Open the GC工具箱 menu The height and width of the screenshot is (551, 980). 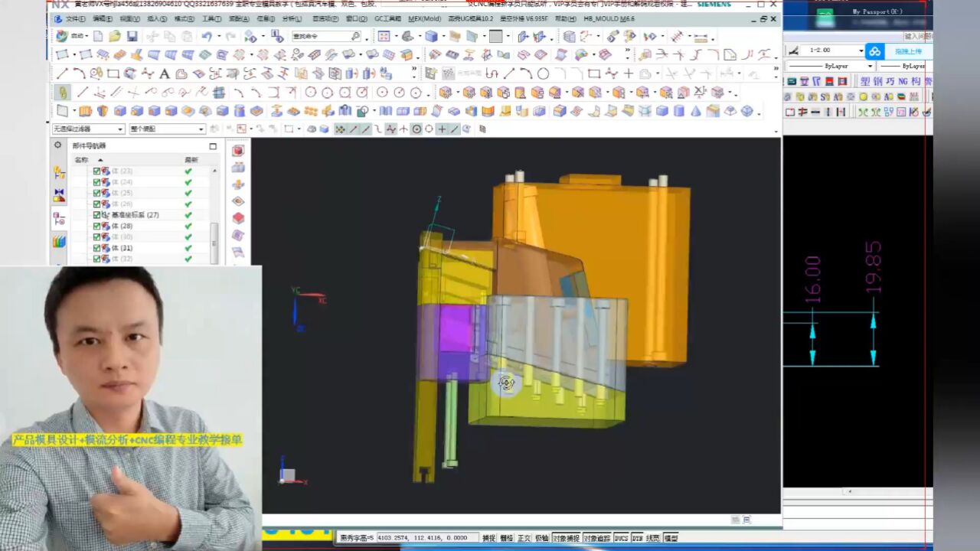click(x=387, y=18)
